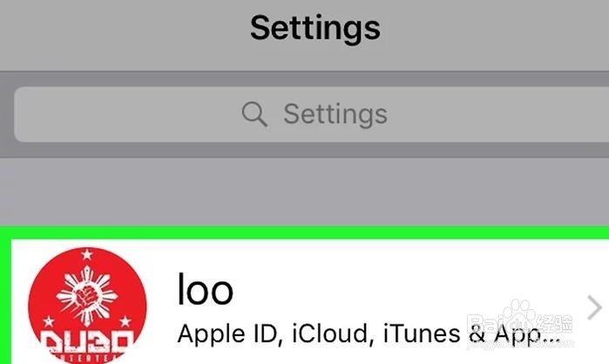
Task: Select the account name loo
Action: pyautogui.click(x=205, y=289)
